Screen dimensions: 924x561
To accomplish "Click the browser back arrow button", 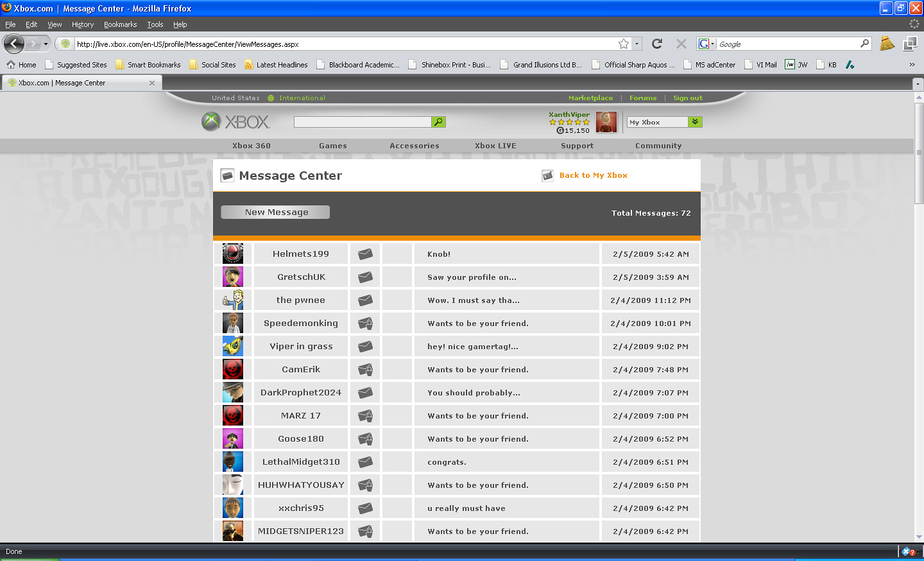I will [14, 44].
